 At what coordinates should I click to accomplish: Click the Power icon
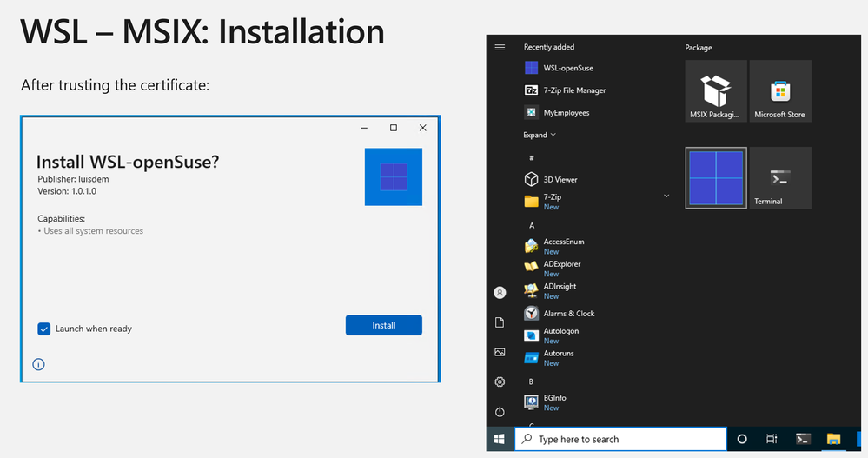(500, 412)
